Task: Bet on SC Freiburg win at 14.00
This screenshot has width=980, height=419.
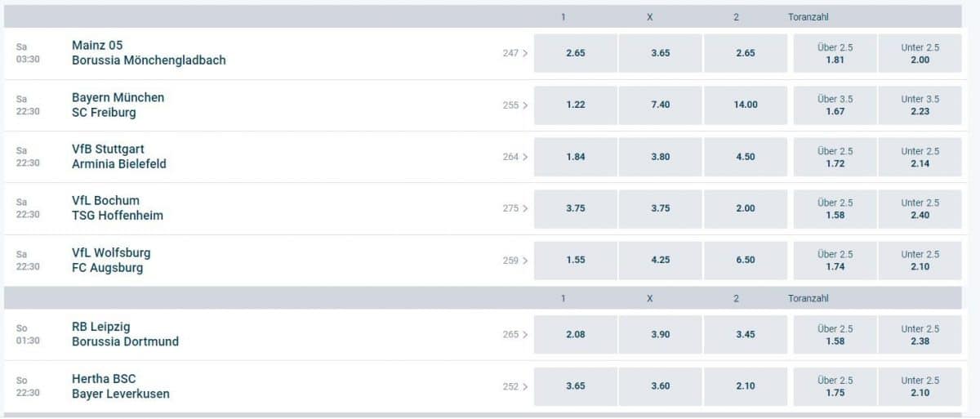Action: 746,105
